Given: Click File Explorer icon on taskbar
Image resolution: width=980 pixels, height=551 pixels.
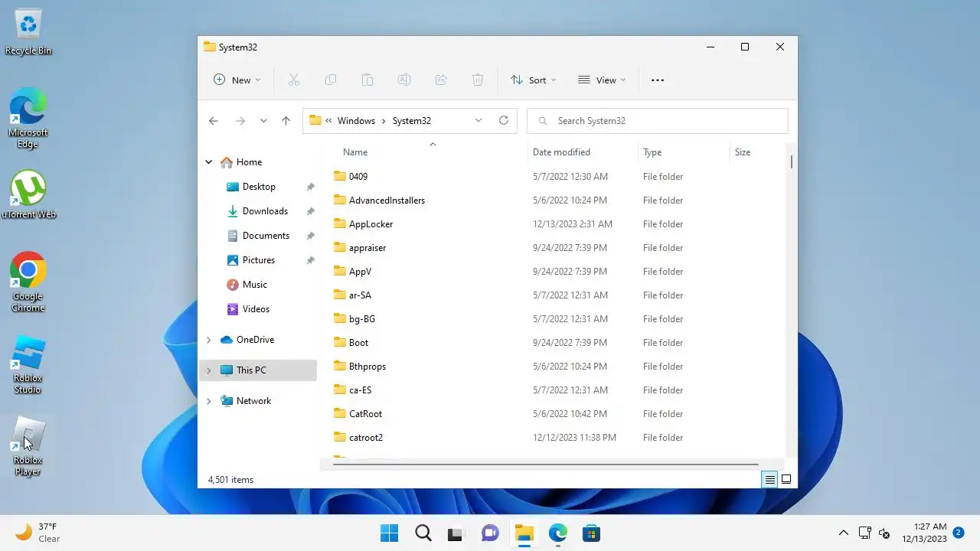Looking at the screenshot, I should 524,533.
